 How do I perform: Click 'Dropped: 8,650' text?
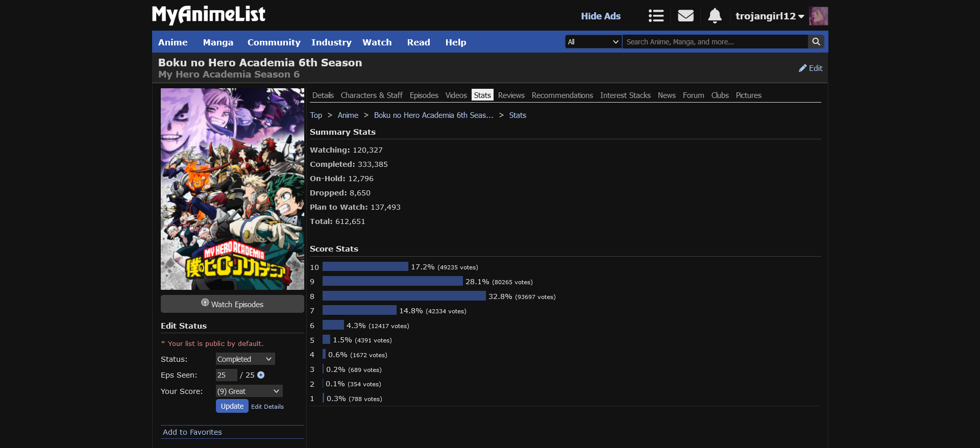340,193
